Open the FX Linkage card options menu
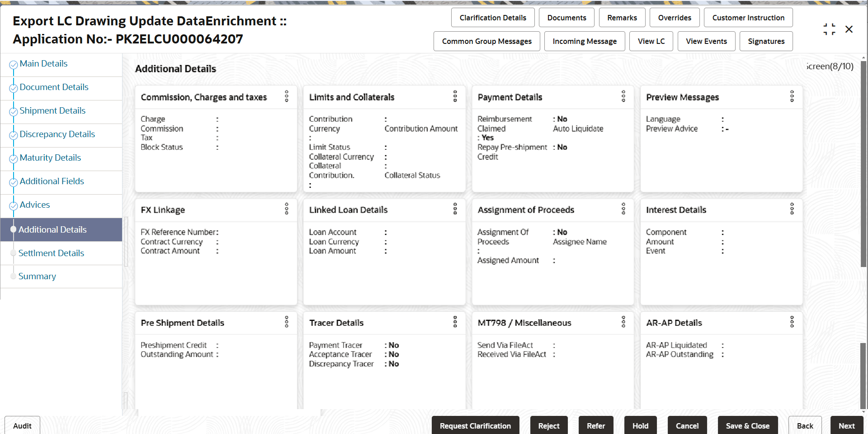 point(287,209)
